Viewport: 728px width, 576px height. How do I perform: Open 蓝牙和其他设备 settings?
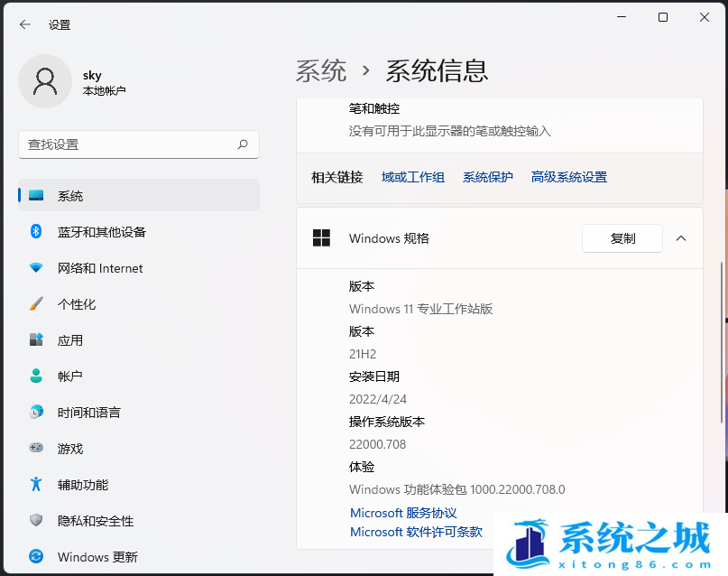tap(139, 232)
